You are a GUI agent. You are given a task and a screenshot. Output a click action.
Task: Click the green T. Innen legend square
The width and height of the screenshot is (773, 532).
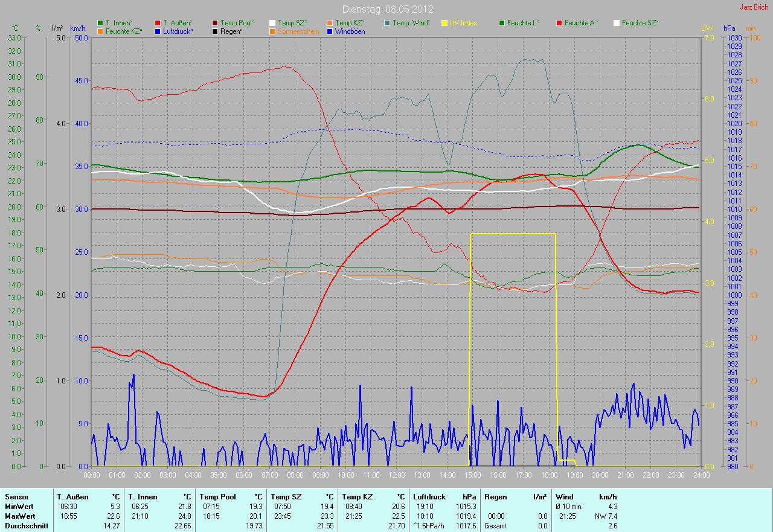[x=100, y=23]
